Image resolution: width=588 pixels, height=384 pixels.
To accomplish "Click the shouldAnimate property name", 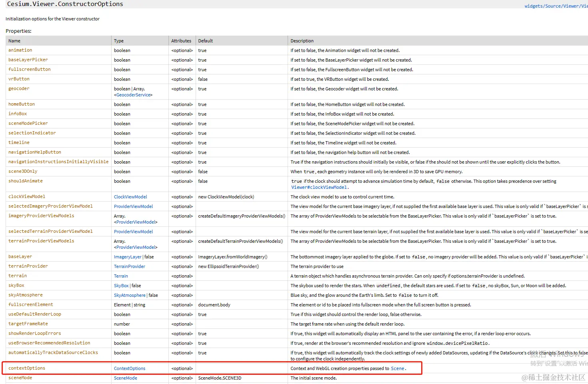I will (26, 181).
